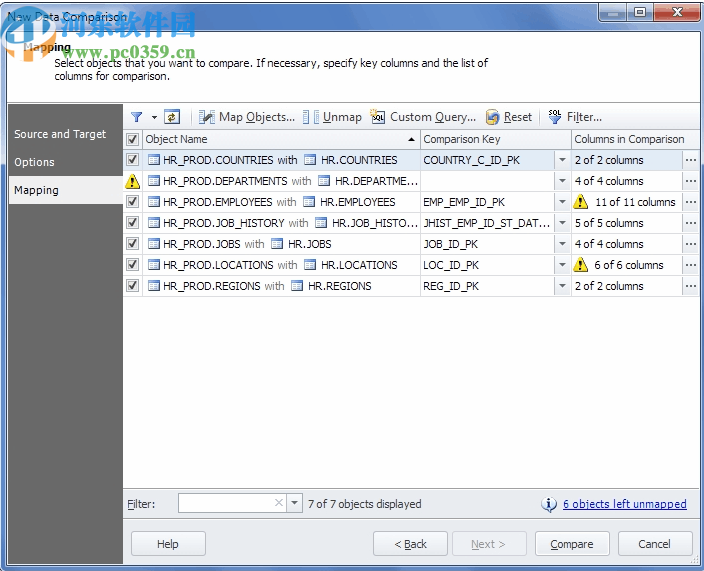Open the columns ellipsis for COUNTRIES row

click(x=691, y=160)
